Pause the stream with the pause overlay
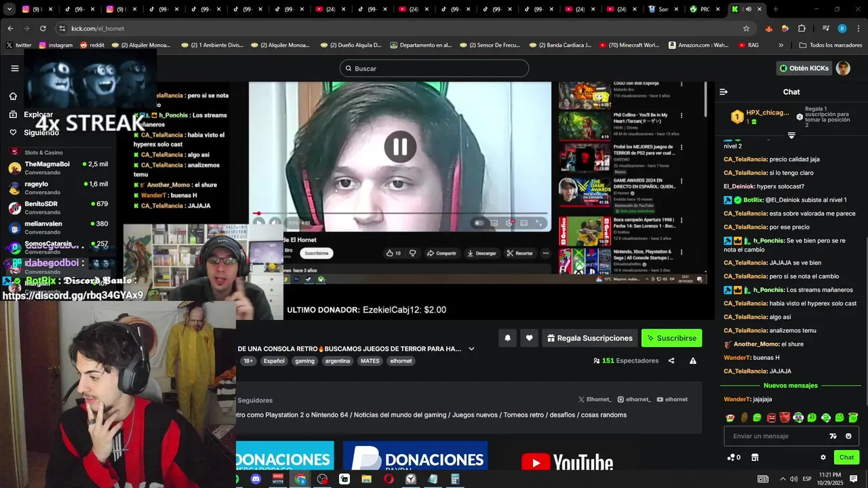The width and height of the screenshot is (868, 488). tap(400, 146)
